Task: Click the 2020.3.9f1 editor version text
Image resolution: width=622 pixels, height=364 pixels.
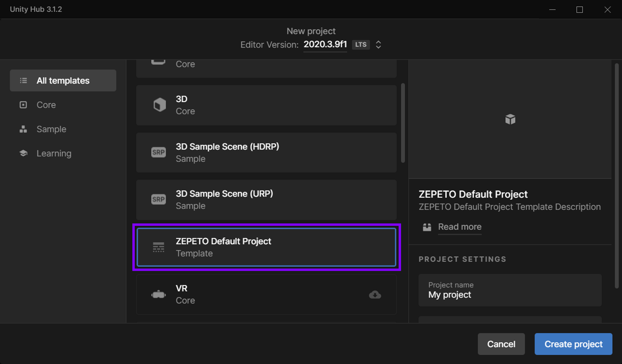Action: pyautogui.click(x=325, y=44)
